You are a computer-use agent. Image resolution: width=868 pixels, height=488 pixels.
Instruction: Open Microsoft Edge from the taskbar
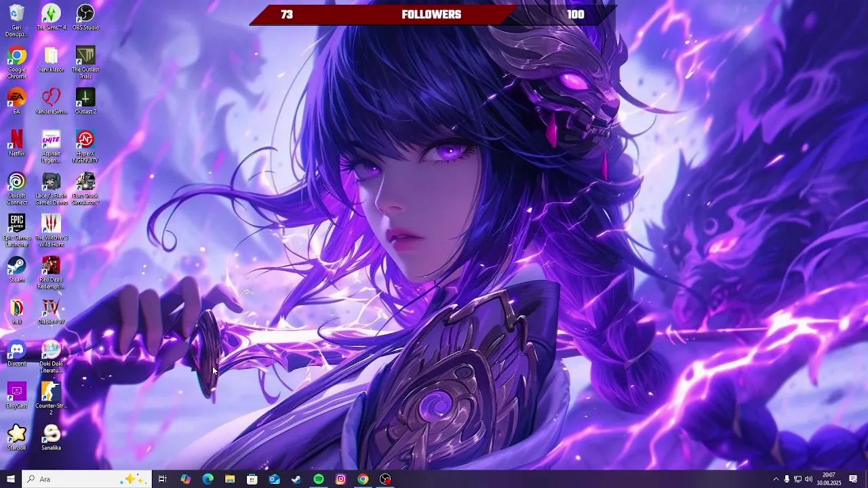208,479
